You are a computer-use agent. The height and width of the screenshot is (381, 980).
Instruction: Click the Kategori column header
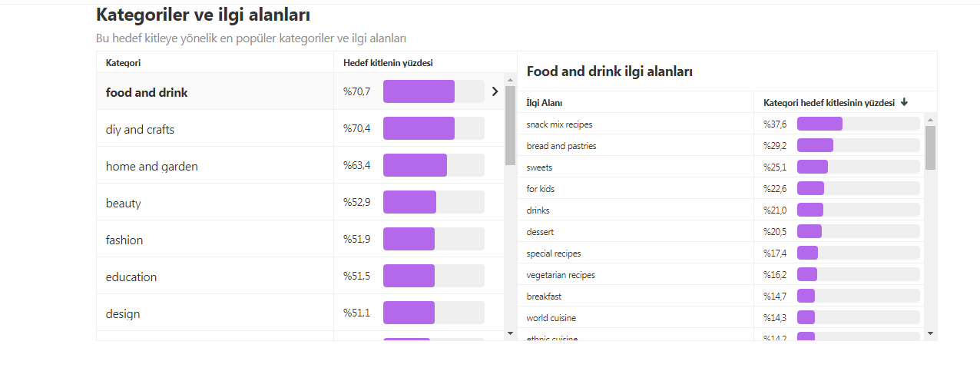pos(123,62)
